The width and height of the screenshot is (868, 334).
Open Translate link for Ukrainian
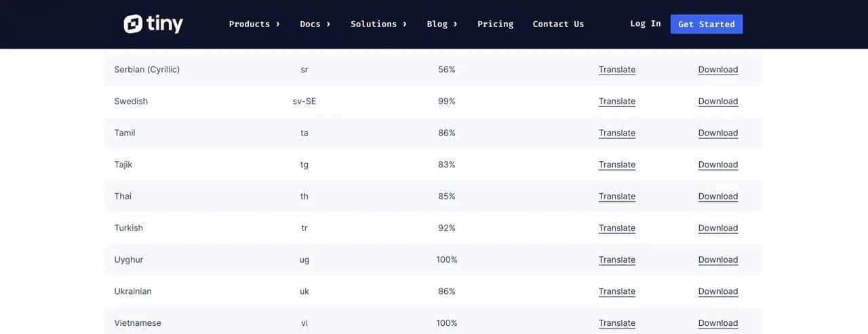(616, 291)
